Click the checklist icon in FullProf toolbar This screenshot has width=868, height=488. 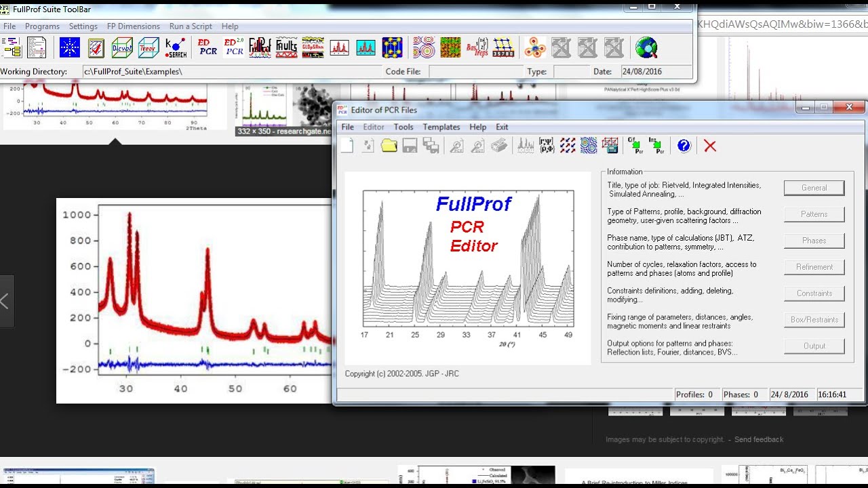pos(96,47)
